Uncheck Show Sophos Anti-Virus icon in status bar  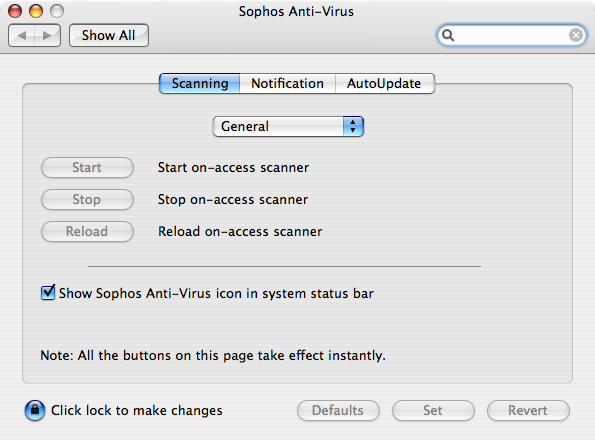tap(48, 292)
